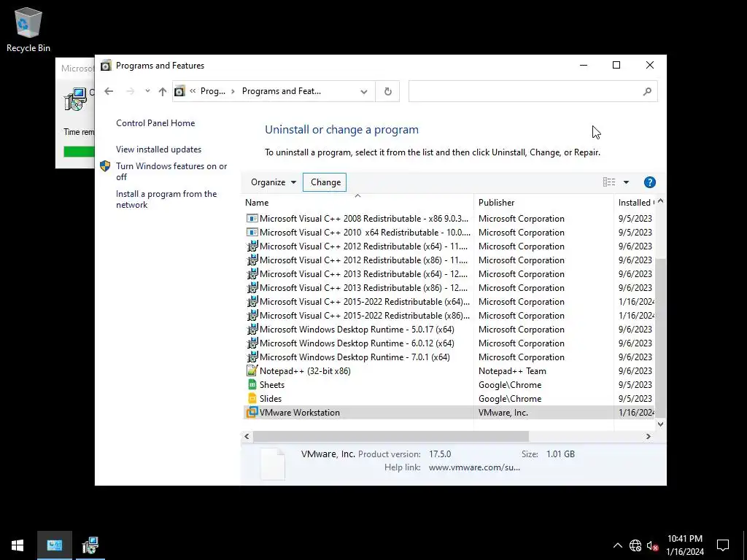
Task: Click the Back navigation arrow
Action: coord(109,91)
